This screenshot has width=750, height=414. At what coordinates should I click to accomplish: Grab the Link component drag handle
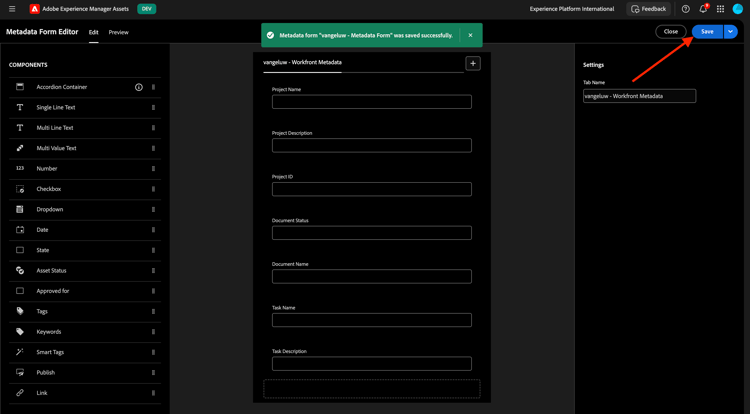point(153,393)
